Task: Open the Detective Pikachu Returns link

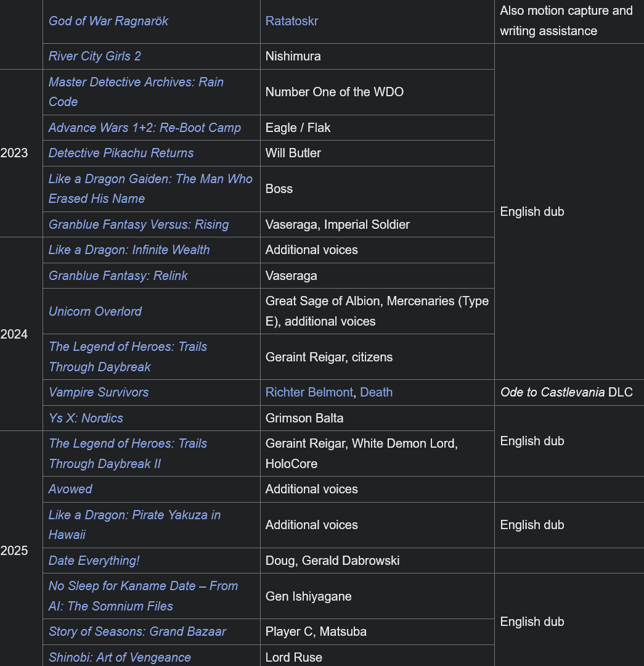Action: pos(121,153)
